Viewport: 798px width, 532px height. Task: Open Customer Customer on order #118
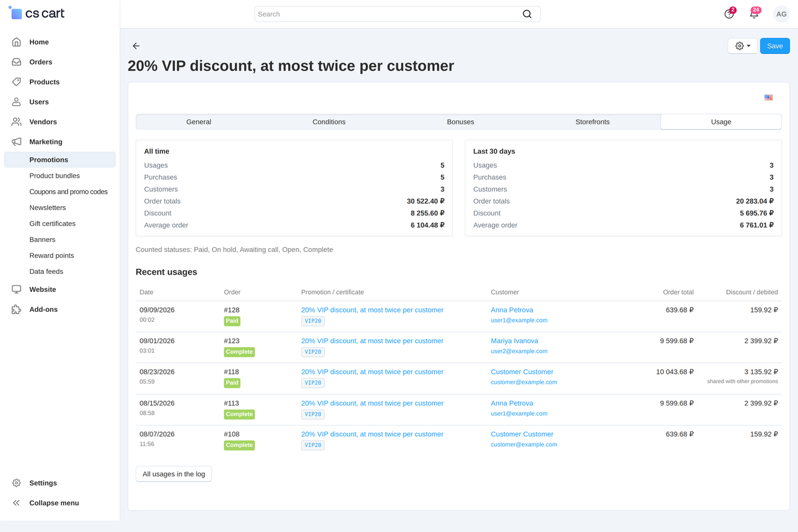pos(522,372)
